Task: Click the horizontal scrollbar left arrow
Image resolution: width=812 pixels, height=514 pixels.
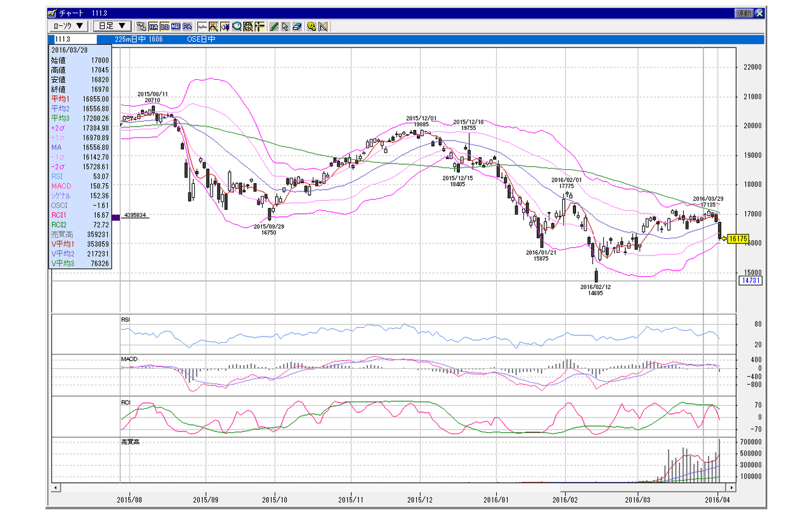Action: coord(56,487)
